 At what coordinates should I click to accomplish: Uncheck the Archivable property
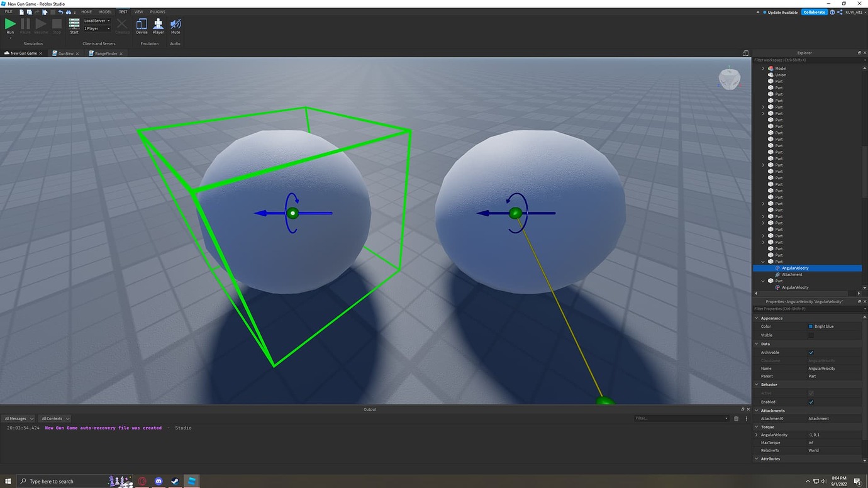[x=811, y=352]
